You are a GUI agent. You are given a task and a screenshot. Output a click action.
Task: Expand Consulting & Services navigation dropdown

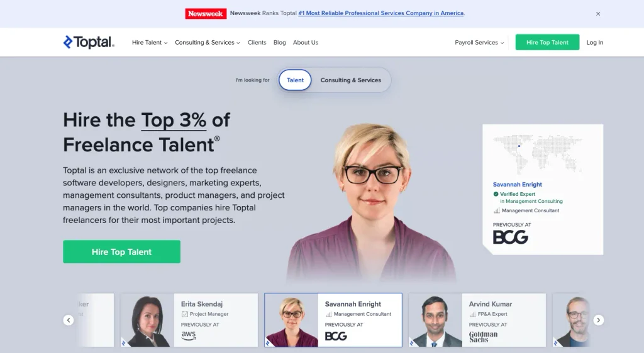tap(208, 42)
